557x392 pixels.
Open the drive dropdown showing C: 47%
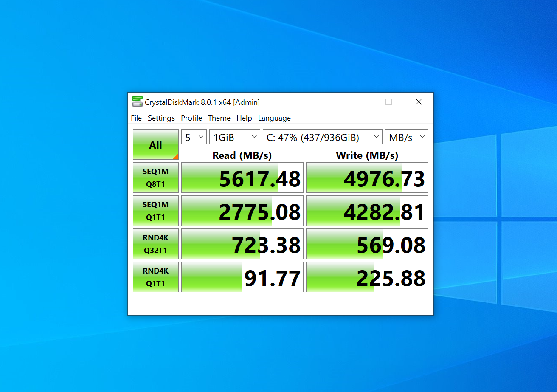point(323,137)
